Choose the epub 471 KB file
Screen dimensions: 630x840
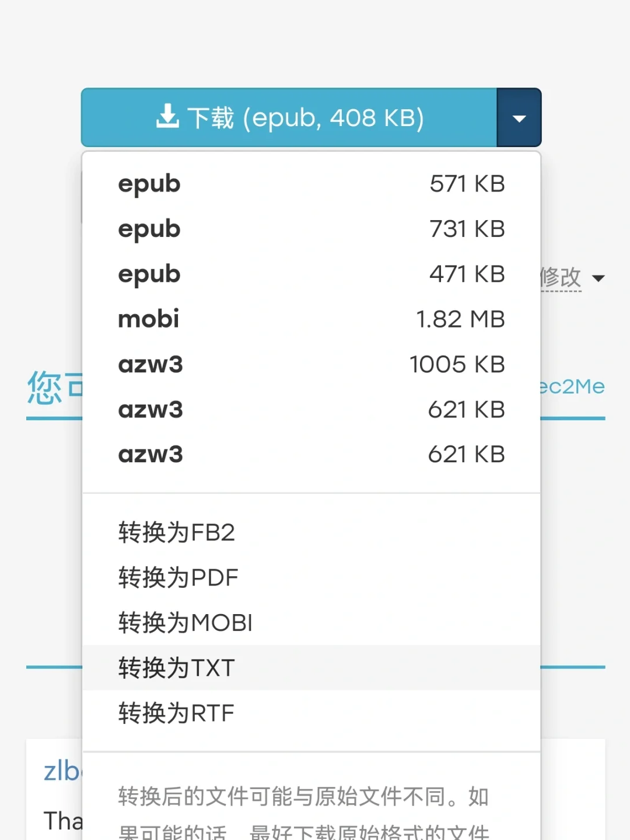[x=311, y=274]
